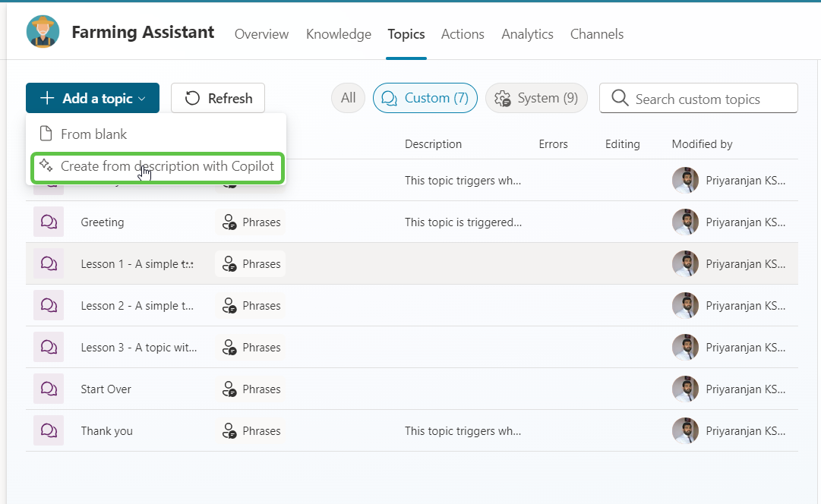Select the Custom (7) filter pill

point(425,98)
